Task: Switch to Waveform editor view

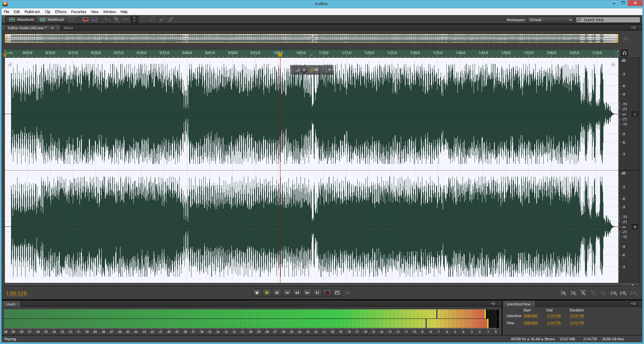Action: (21, 19)
